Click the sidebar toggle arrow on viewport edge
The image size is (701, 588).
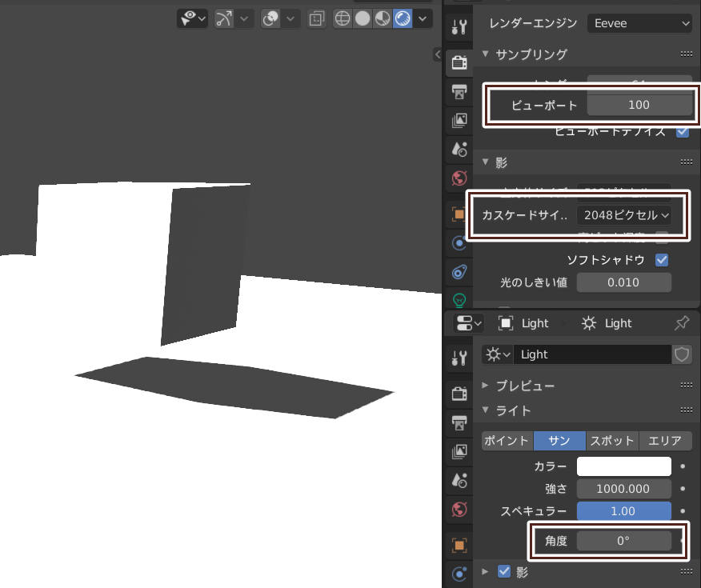click(438, 54)
